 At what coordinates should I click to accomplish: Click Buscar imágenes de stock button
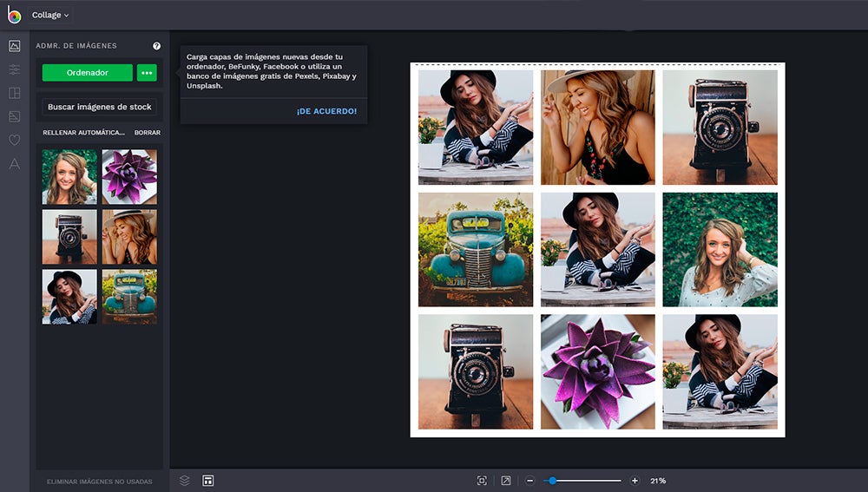click(100, 107)
